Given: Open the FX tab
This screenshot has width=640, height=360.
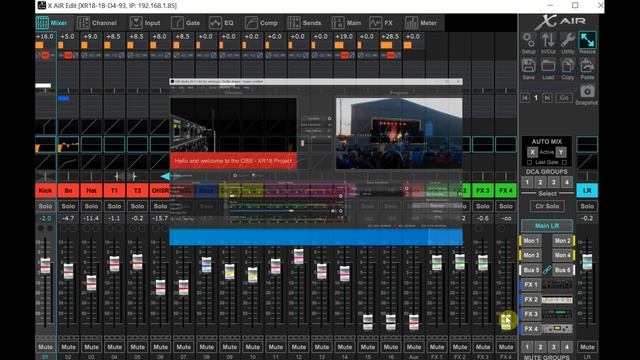Looking at the screenshot, I should pos(381,23).
